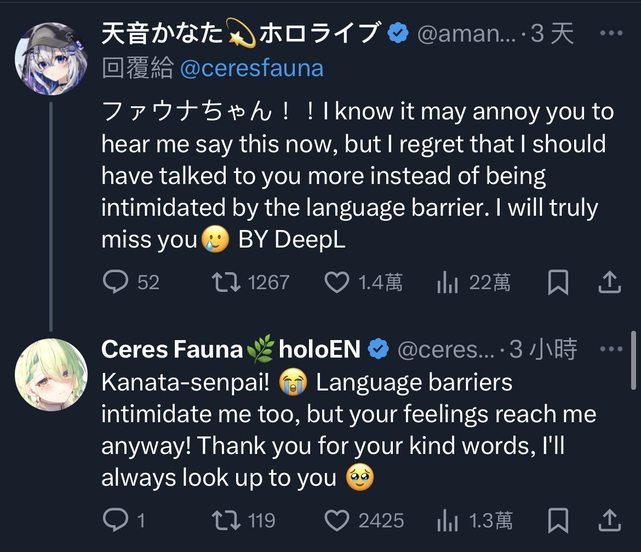Image resolution: width=641 pixels, height=552 pixels.
Task: Open Amane Kanata's profile avatar
Action: click(48, 57)
